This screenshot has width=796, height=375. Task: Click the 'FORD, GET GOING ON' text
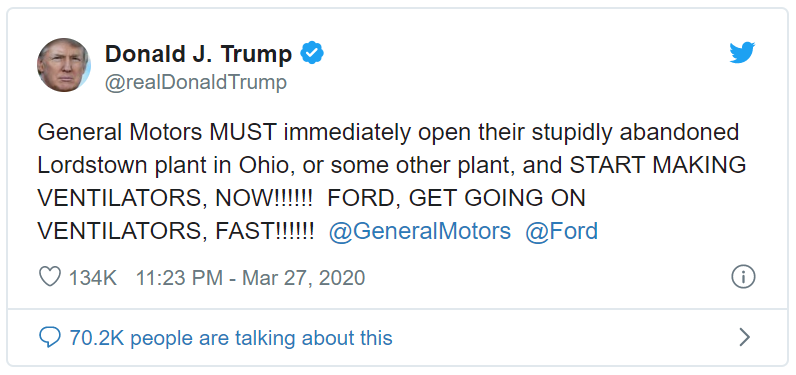[x=457, y=199]
